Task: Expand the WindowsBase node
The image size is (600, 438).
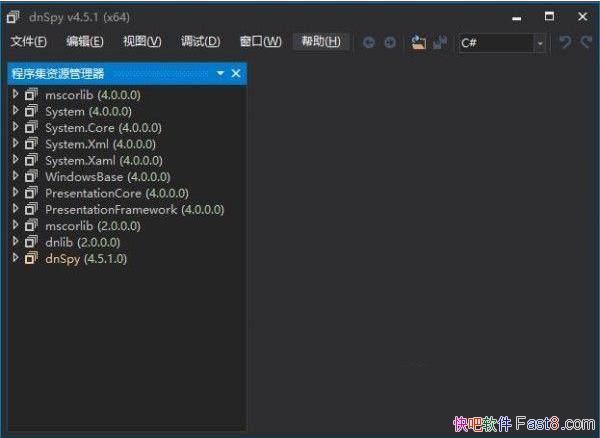Action: pos(15,176)
